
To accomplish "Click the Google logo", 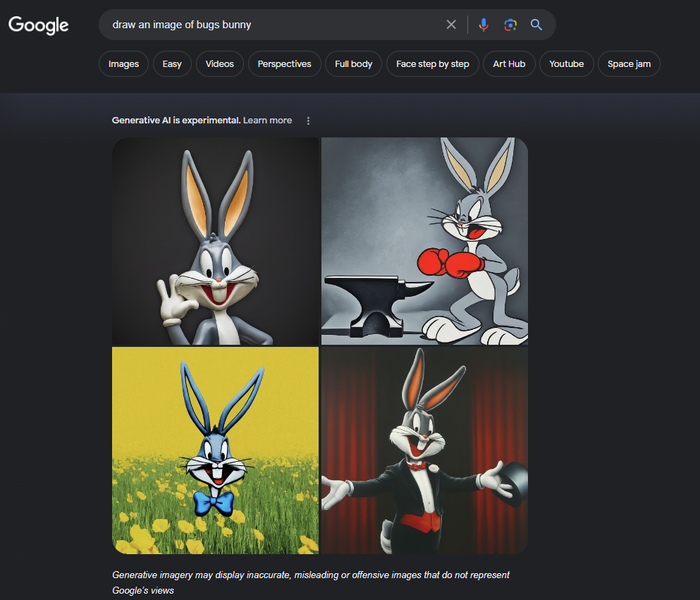I will [x=38, y=25].
